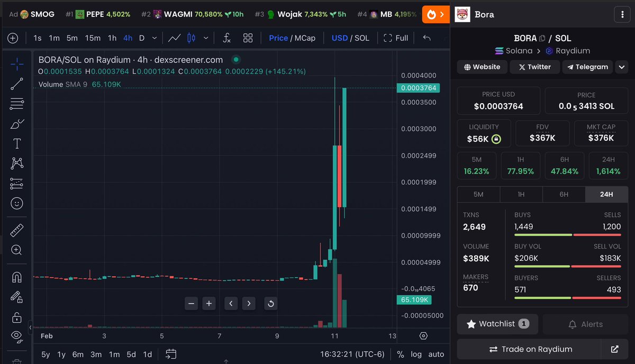Open Alerts for Bora
The width and height of the screenshot is (635, 364).
click(x=585, y=324)
